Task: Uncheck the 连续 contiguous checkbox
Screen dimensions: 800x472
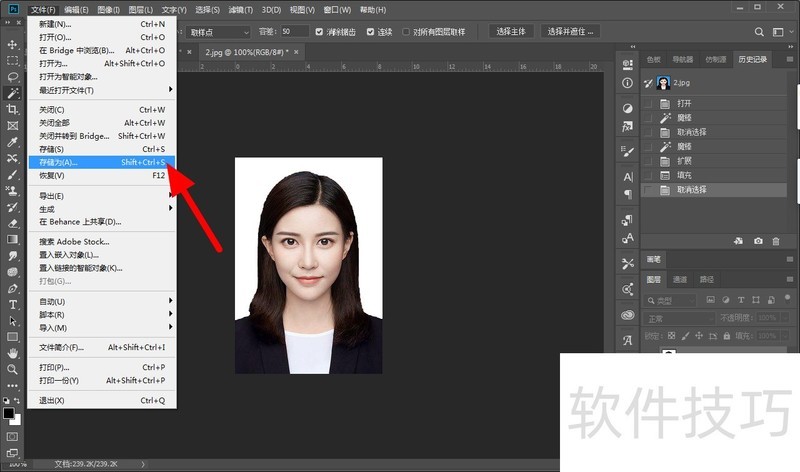Action: coord(371,31)
